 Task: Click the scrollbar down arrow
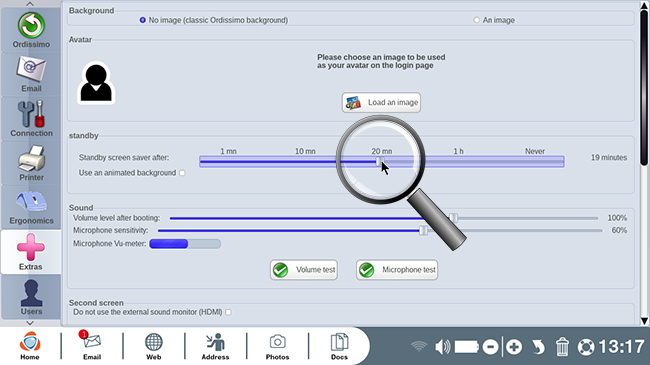tap(644, 321)
